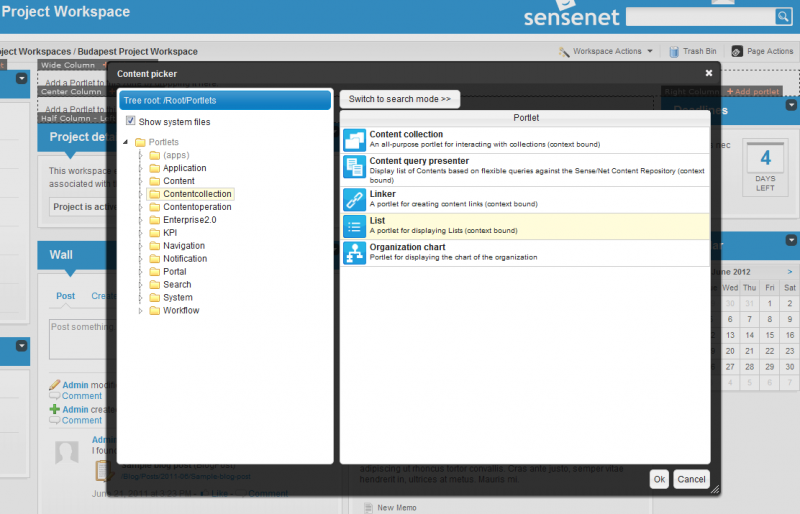Choose the List portlet icon
The width and height of the screenshot is (800, 514).
(x=354, y=226)
